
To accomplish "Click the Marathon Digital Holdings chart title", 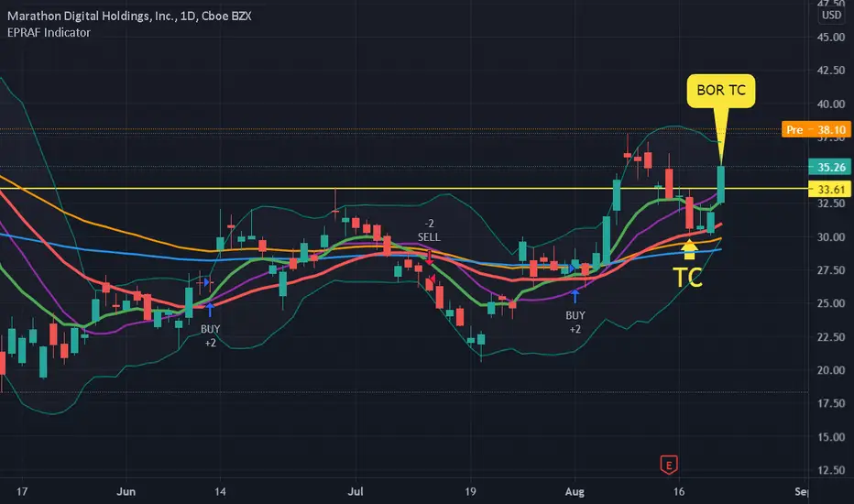I will coord(129,16).
